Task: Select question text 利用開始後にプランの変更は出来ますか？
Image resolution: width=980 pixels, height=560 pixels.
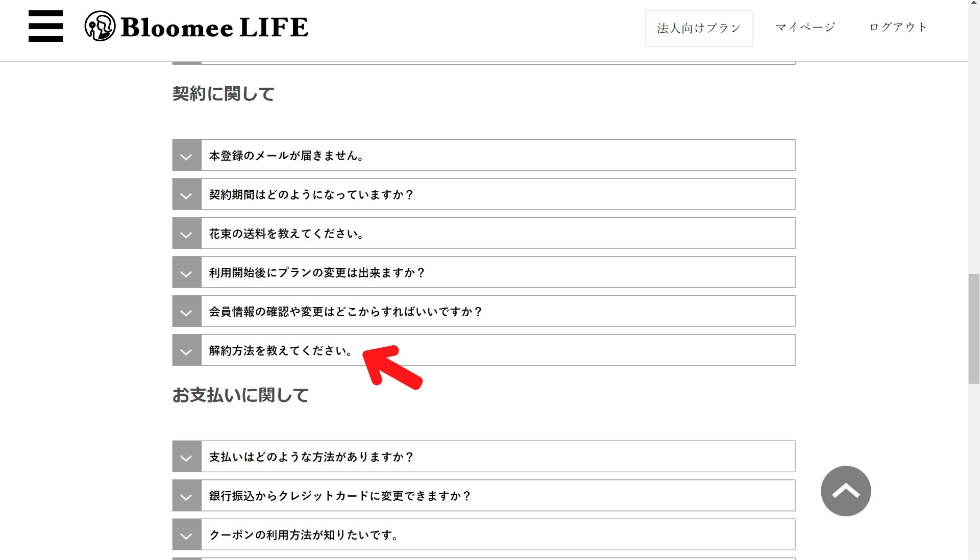Action: [317, 273]
